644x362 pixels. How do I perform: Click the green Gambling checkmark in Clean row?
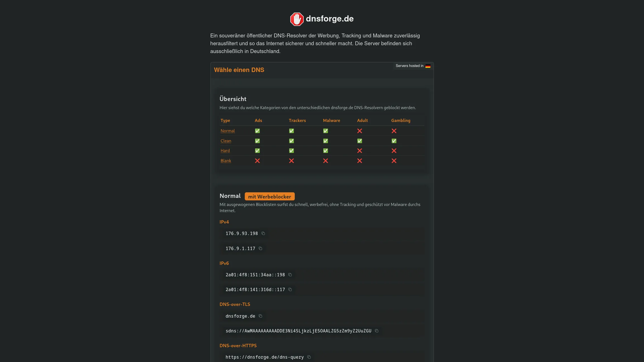[394, 141]
